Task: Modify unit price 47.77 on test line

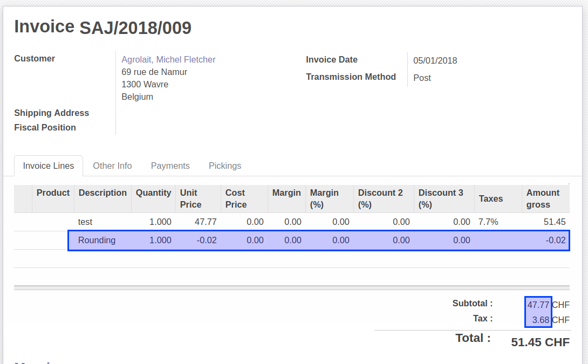Action: tap(208, 222)
